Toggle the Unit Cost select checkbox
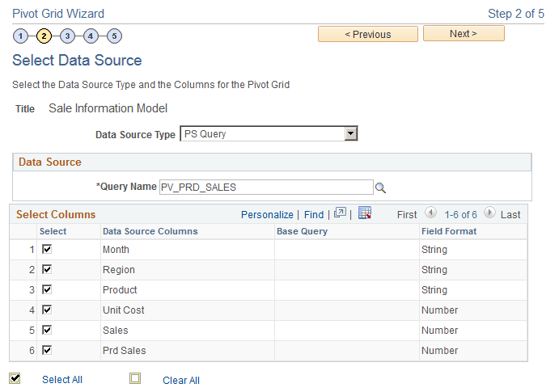The height and width of the screenshot is (392, 559). (x=47, y=310)
